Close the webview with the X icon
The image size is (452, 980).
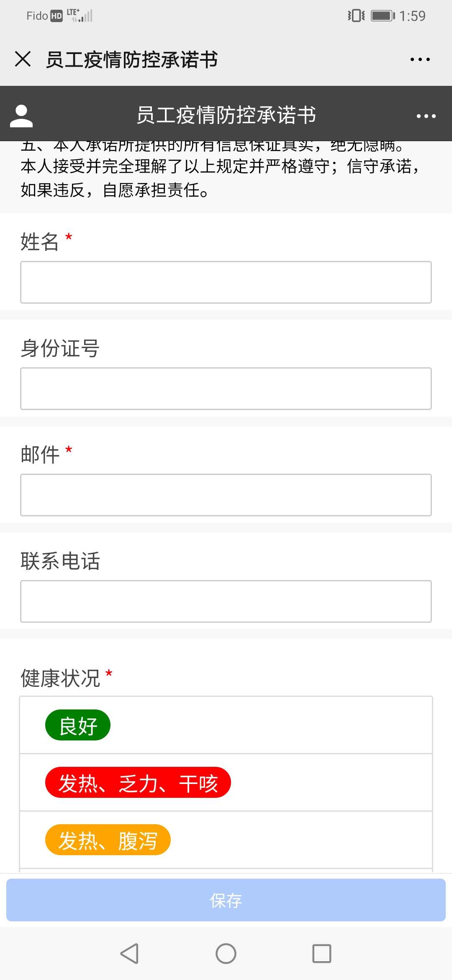[23, 59]
